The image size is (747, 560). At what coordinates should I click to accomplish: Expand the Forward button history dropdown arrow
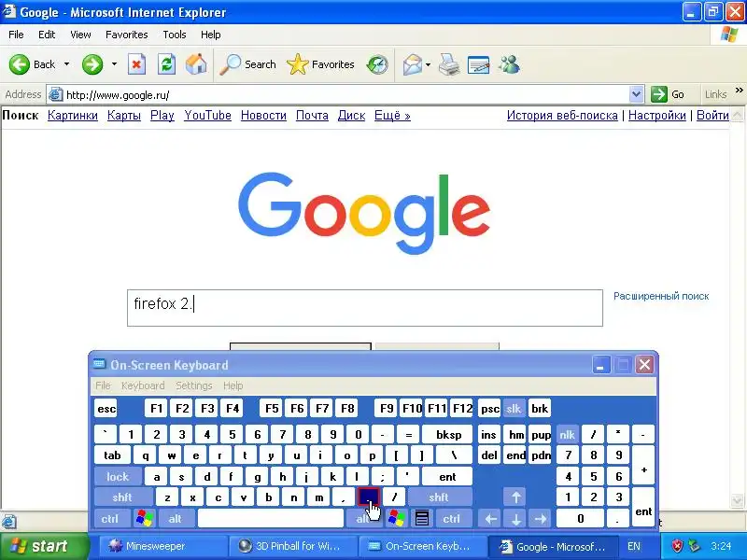[114, 64]
